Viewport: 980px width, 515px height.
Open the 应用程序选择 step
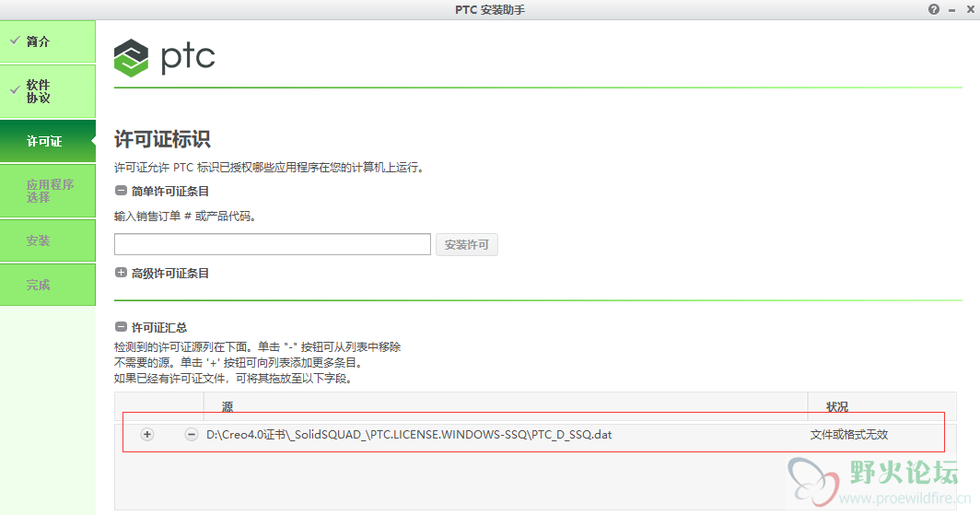click(x=48, y=191)
